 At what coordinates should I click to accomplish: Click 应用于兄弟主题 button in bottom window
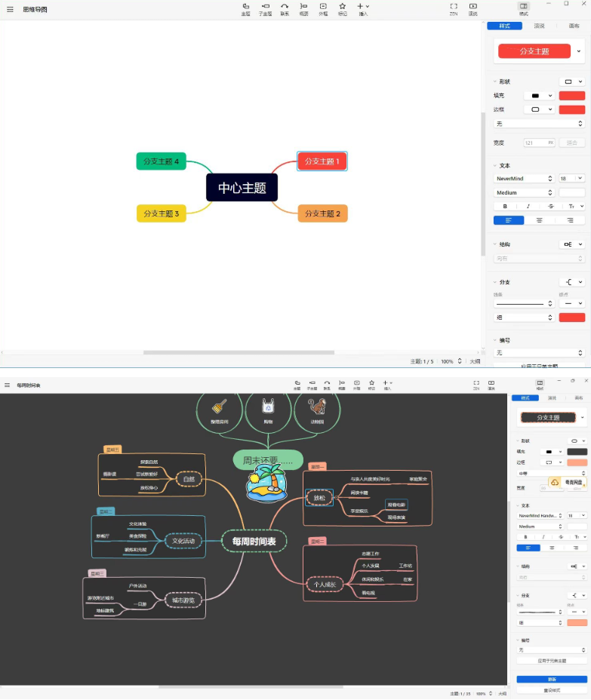click(552, 661)
